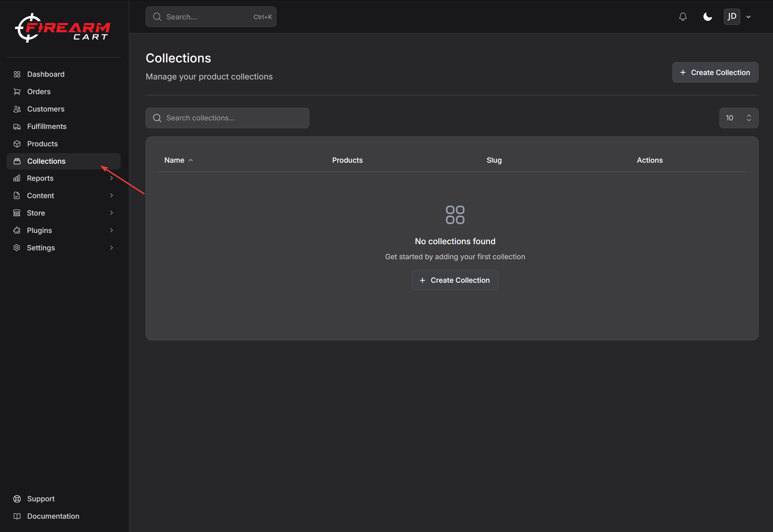This screenshot has height=532, width=773.
Task: Toggle dark mode moon icon
Action: click(x=708, y=17)
